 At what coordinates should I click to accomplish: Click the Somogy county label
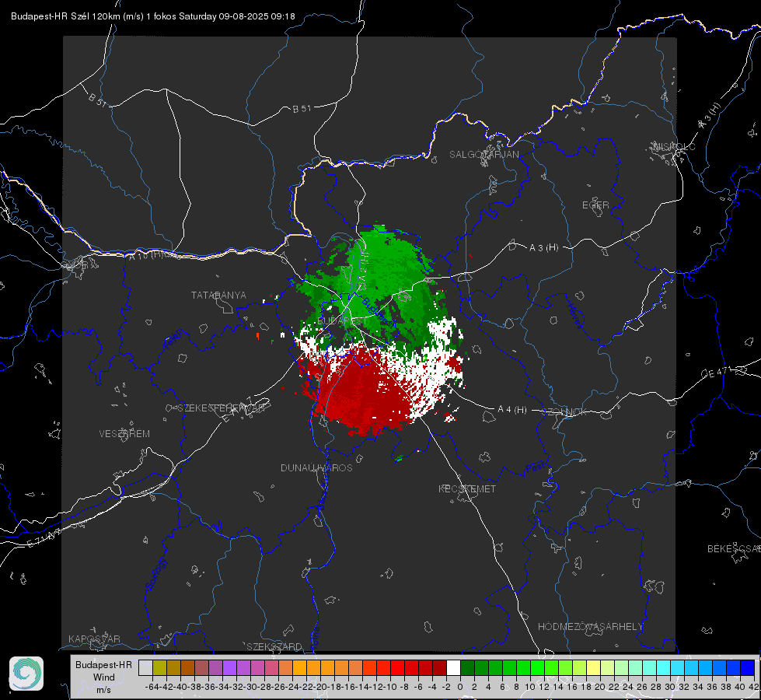(155, 574)
